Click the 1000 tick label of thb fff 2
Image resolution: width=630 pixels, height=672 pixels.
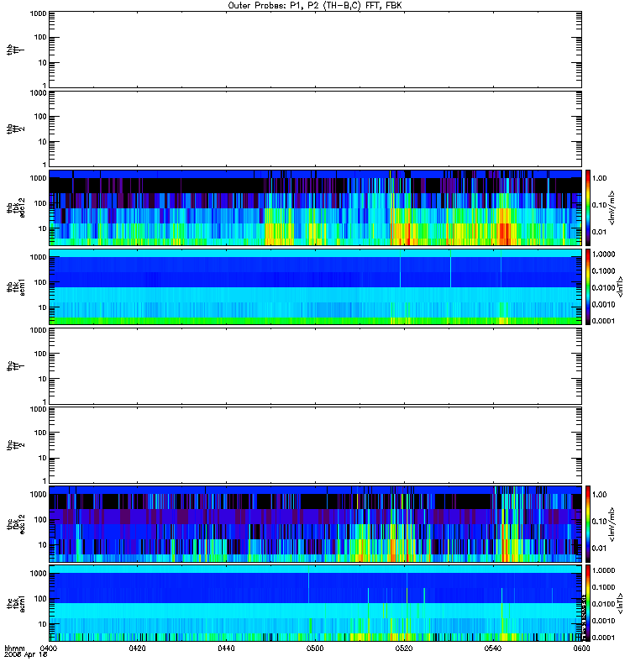(38, 92)
